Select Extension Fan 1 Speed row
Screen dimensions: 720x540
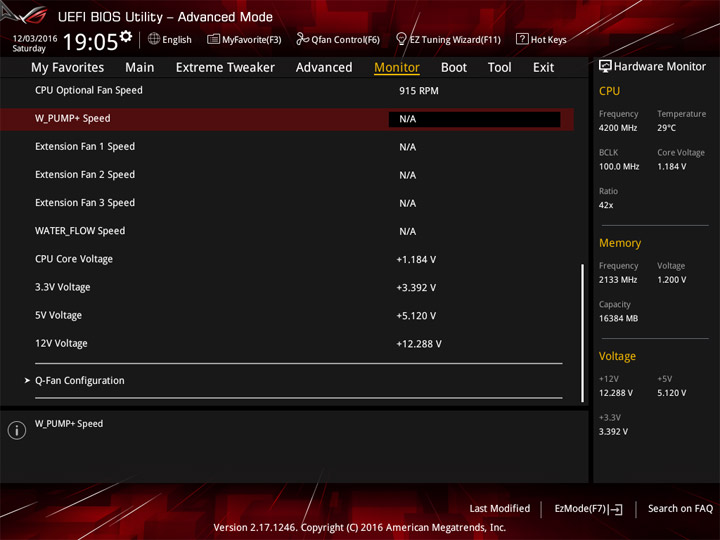287,147
